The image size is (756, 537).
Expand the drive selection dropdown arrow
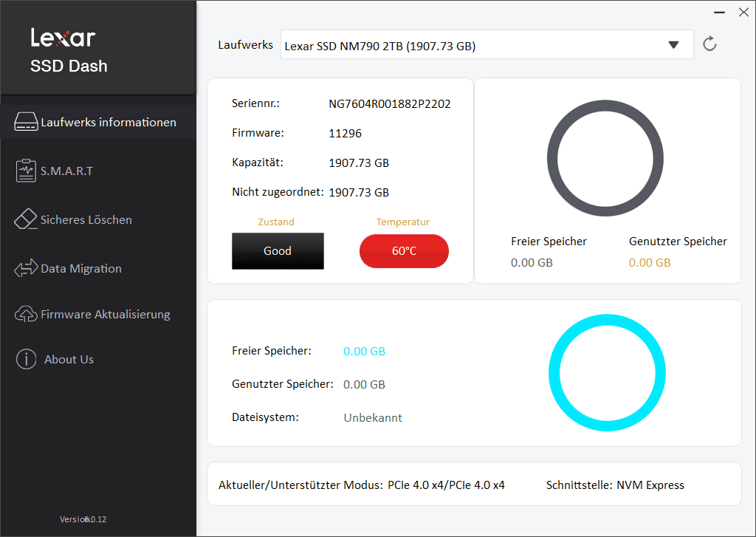click(673, 45)
